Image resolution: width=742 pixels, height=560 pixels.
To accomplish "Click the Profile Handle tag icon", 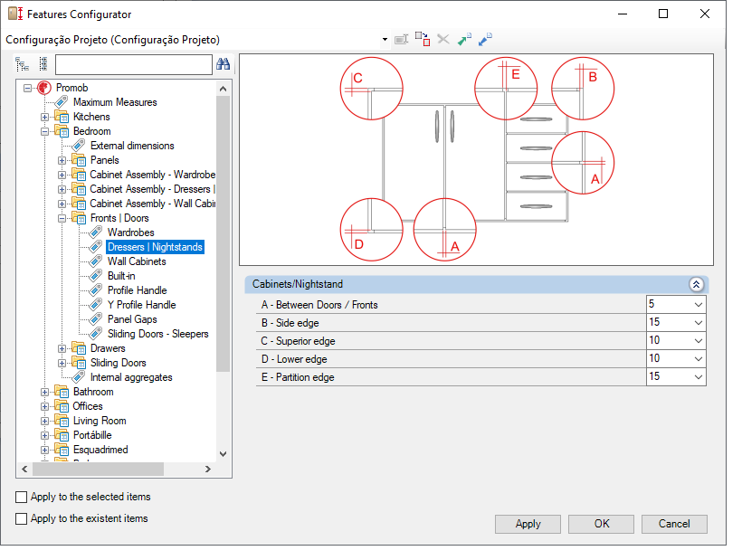I will pyautogui.click(x=96, y=289).
